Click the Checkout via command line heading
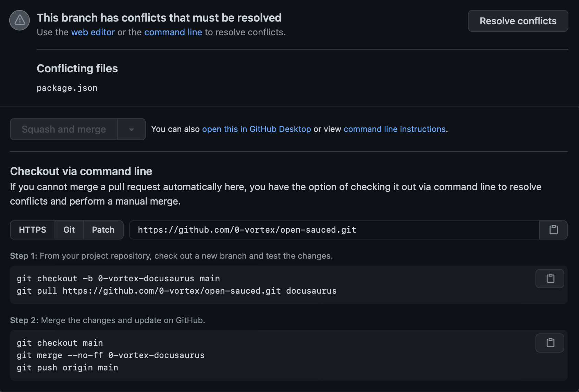579x392 pixels. click(81, 171)
